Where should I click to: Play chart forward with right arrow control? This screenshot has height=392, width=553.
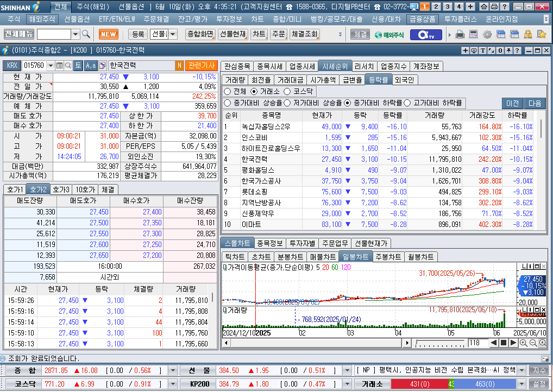pyautogui.click(x=513, y=343)
